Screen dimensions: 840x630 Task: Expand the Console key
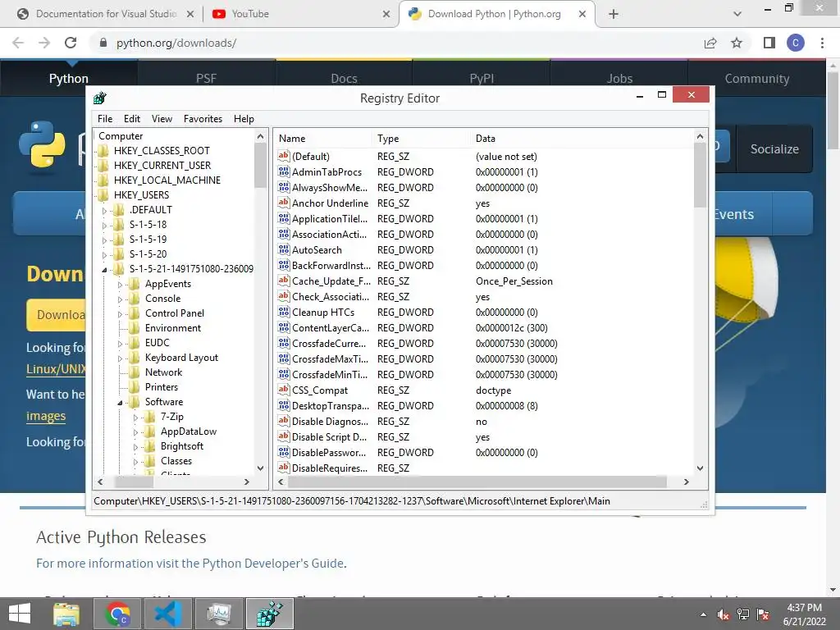[120, 299]
